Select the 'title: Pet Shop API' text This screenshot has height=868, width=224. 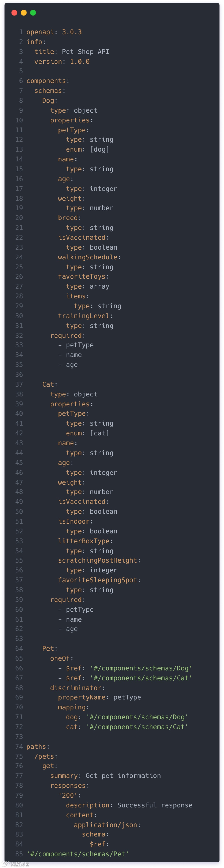(x=72, y=52)
